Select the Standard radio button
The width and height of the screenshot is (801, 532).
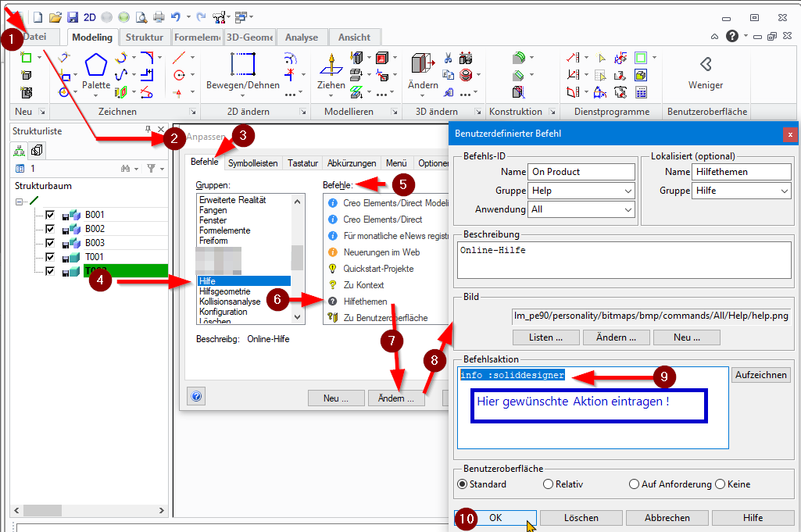point(463,484)
